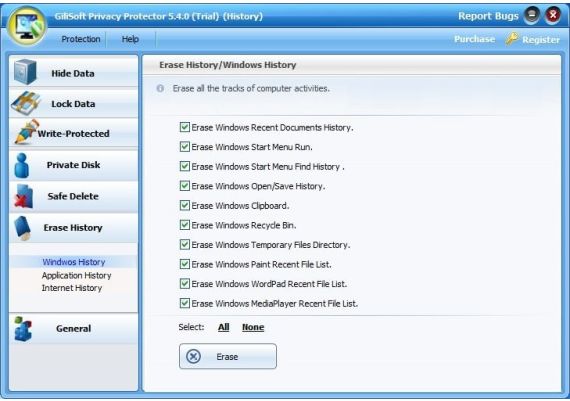Screen dimensions: 570x401
Task: Click the Lock Data chained folder icon
Action: pos(25,103)
